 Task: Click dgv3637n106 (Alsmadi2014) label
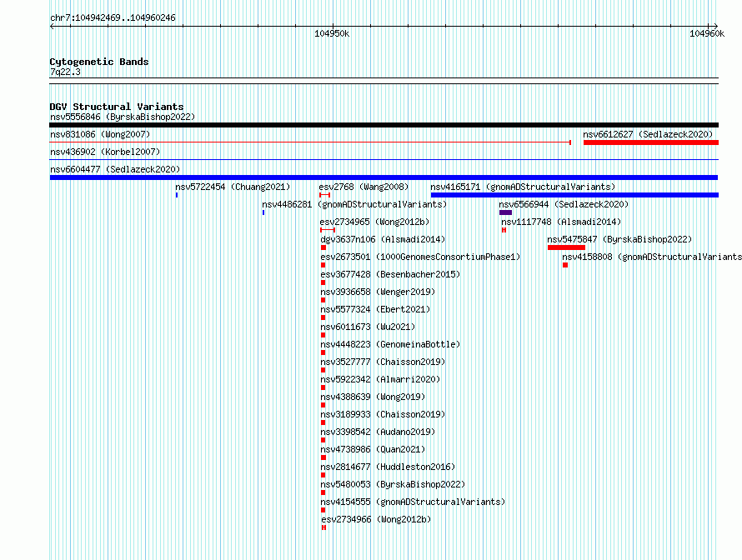383,239
